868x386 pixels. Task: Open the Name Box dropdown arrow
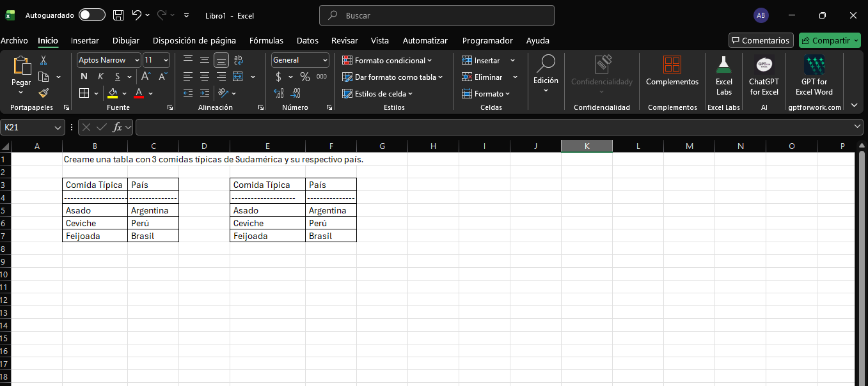pos(58,127)
